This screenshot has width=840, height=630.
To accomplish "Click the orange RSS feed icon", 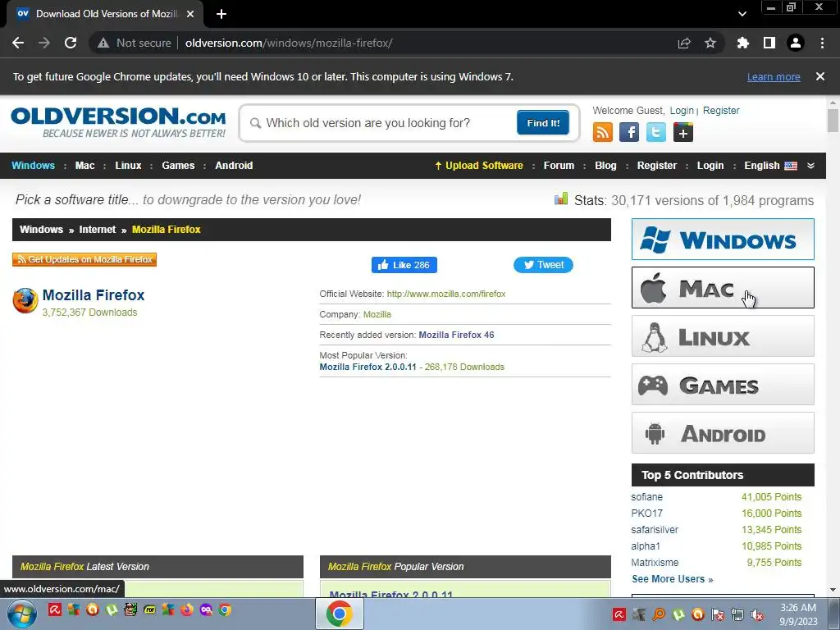I will click(603, 132).
